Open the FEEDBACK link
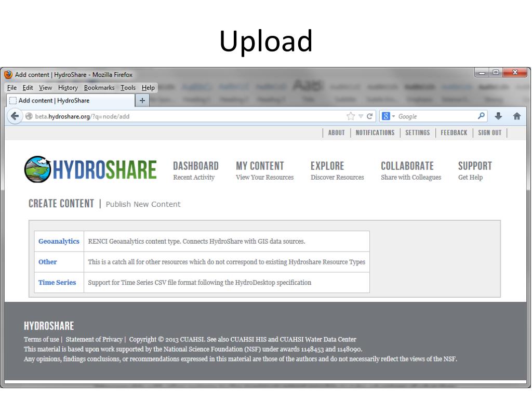 [454, 132]
